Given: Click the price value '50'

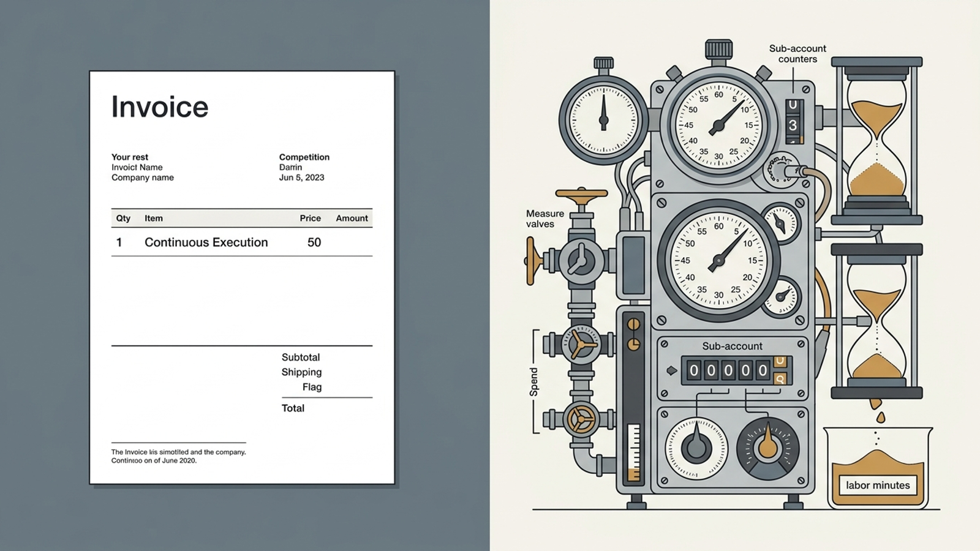Looking at the screenshot, I should tap(314, 242).
